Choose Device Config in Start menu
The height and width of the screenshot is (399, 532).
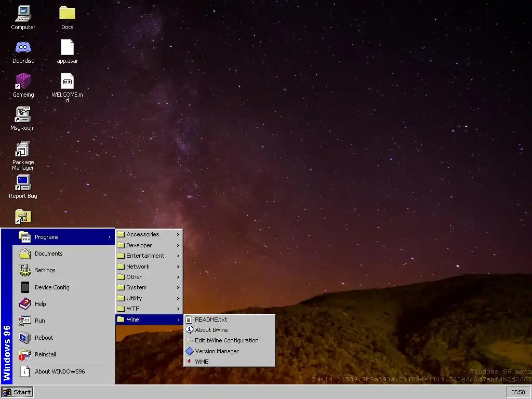[64, 287]
